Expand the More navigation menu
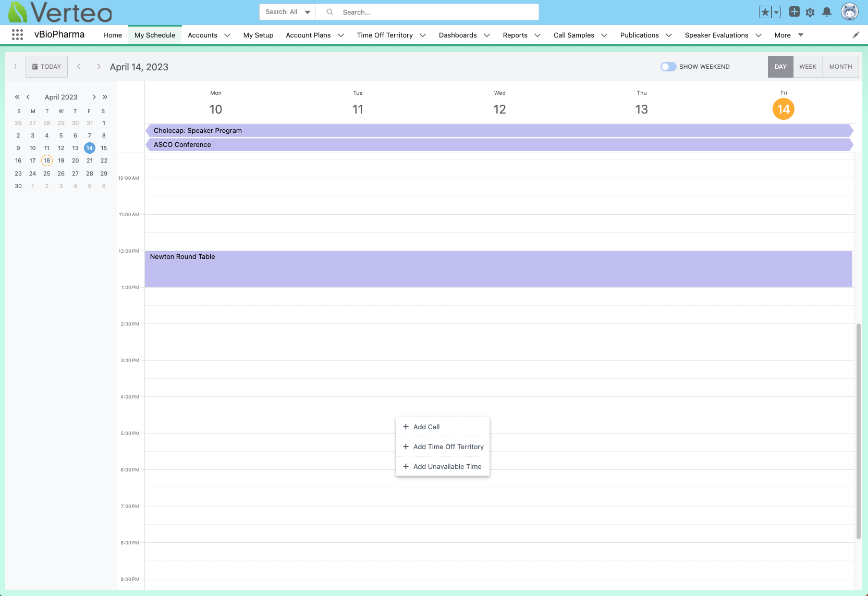868x596 pixels. point(789,35)
